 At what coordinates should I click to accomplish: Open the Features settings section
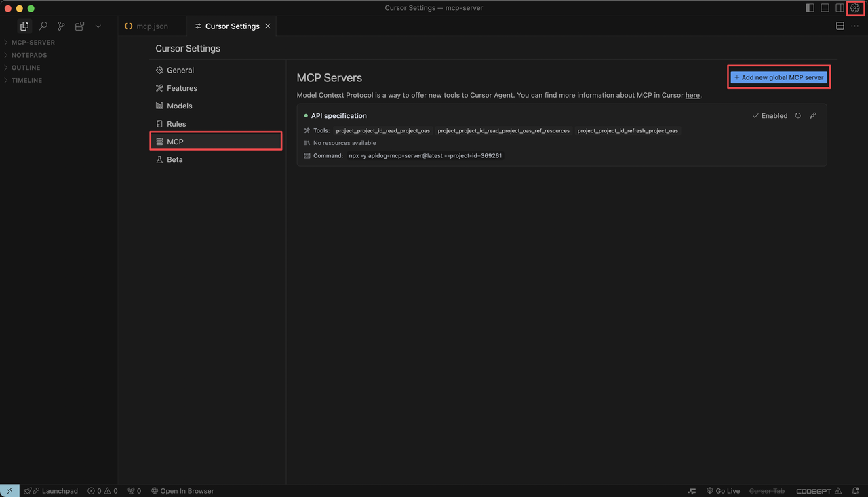pyautogui.click(x=216, y=88)
